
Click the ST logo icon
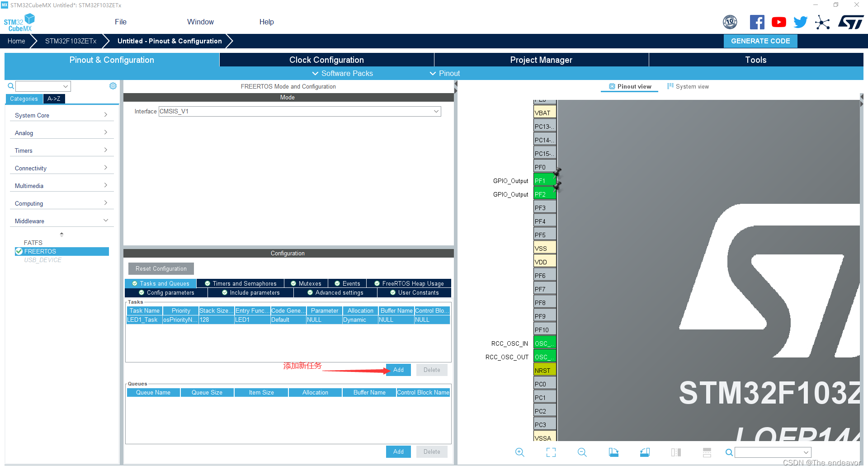click(x=850, y=22)
